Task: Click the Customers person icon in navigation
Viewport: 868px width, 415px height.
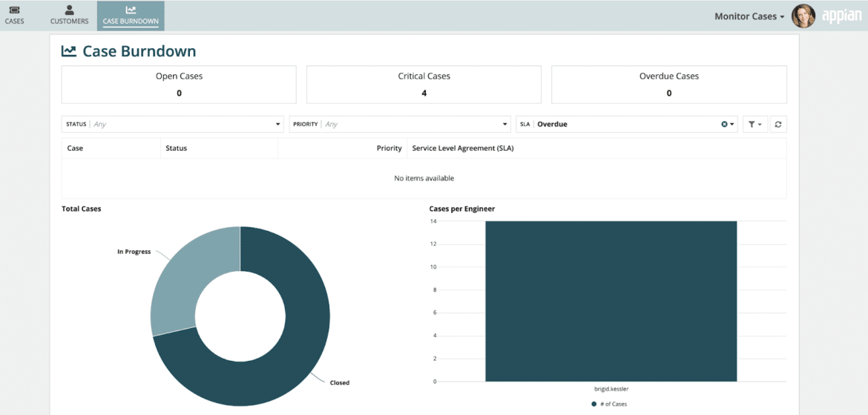Action: pos(69,10)
